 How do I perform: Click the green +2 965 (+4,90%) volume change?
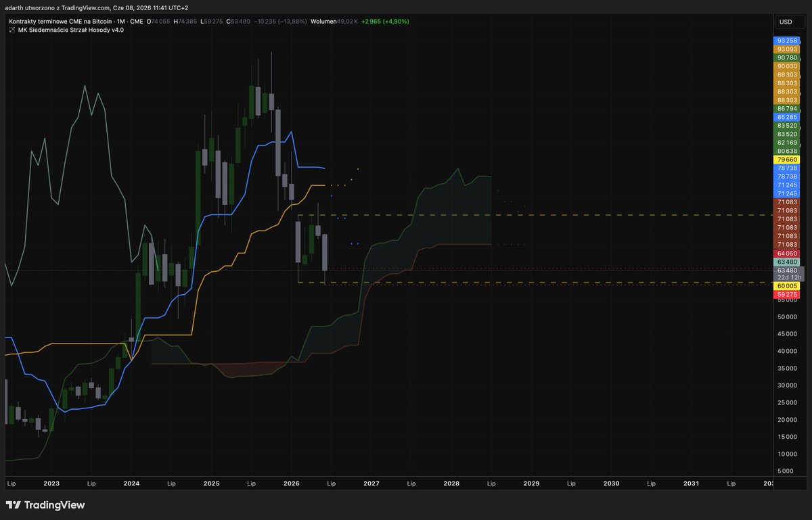(x=385, y=22)
